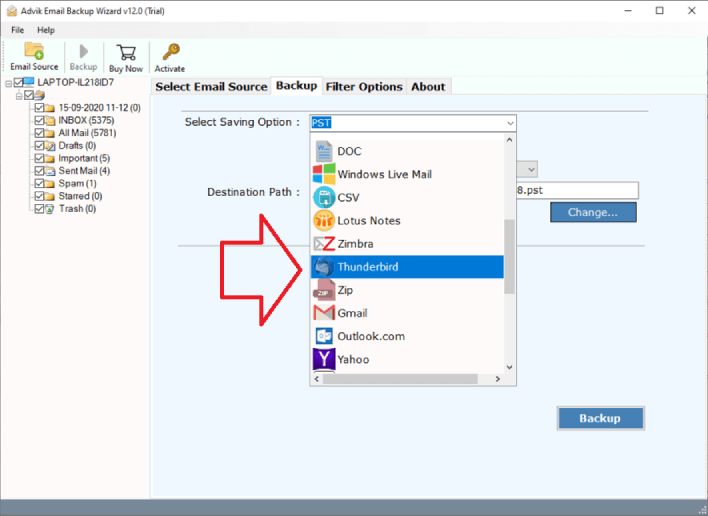Click the INBOX folder icon

point(50,121)
